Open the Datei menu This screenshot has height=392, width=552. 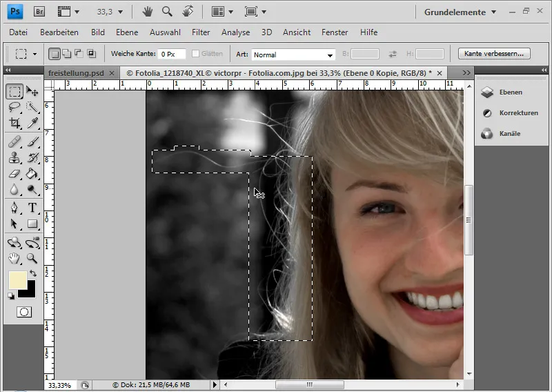point(19,32)
